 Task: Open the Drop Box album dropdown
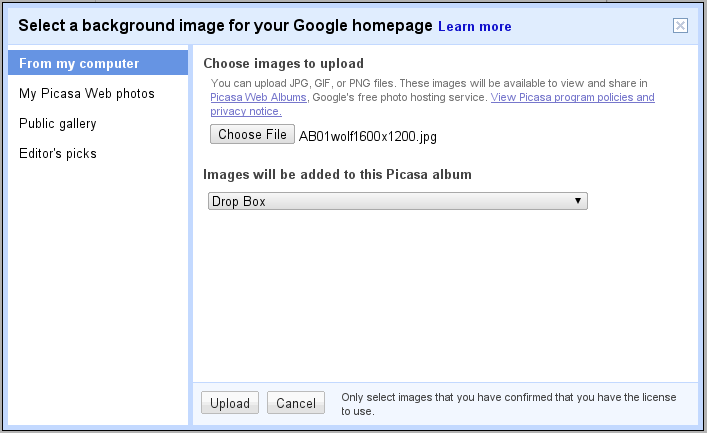(398, 201)
